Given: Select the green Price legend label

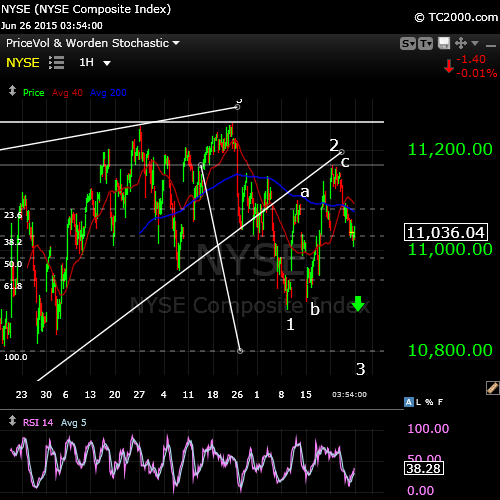Looking at the screenshot, I should [34, 93].
